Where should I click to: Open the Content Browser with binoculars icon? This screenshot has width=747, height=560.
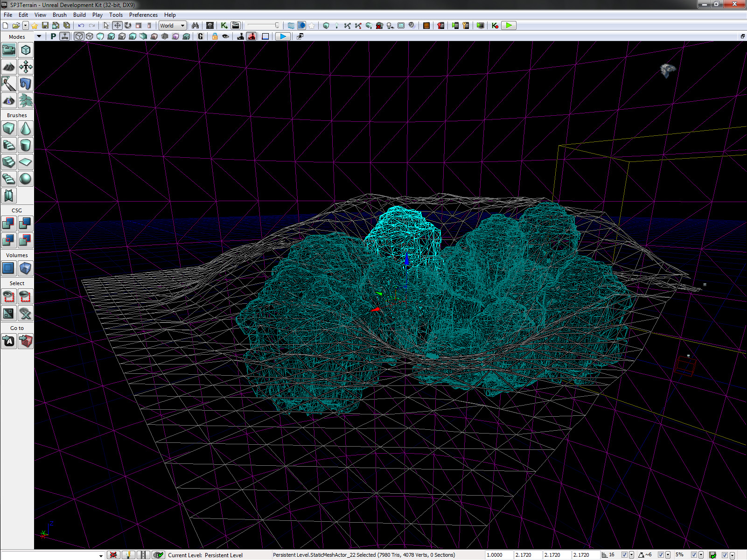click(x=195, y=26)
